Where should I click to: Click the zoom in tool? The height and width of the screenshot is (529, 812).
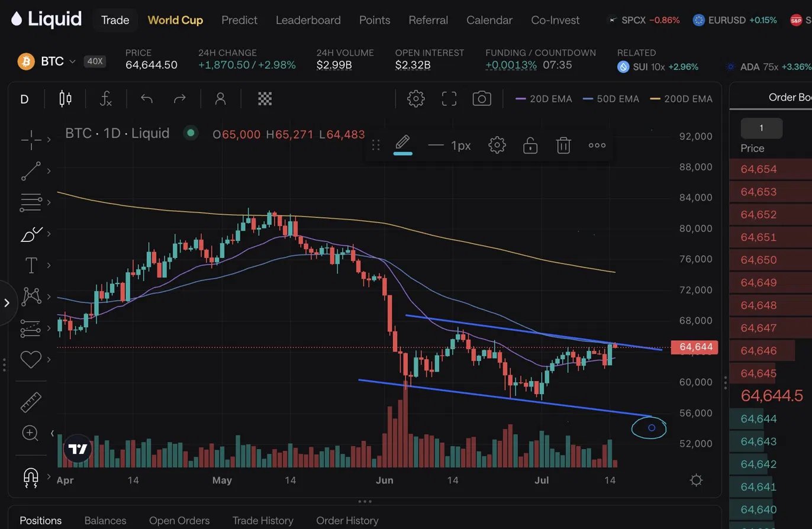[30, 433]
